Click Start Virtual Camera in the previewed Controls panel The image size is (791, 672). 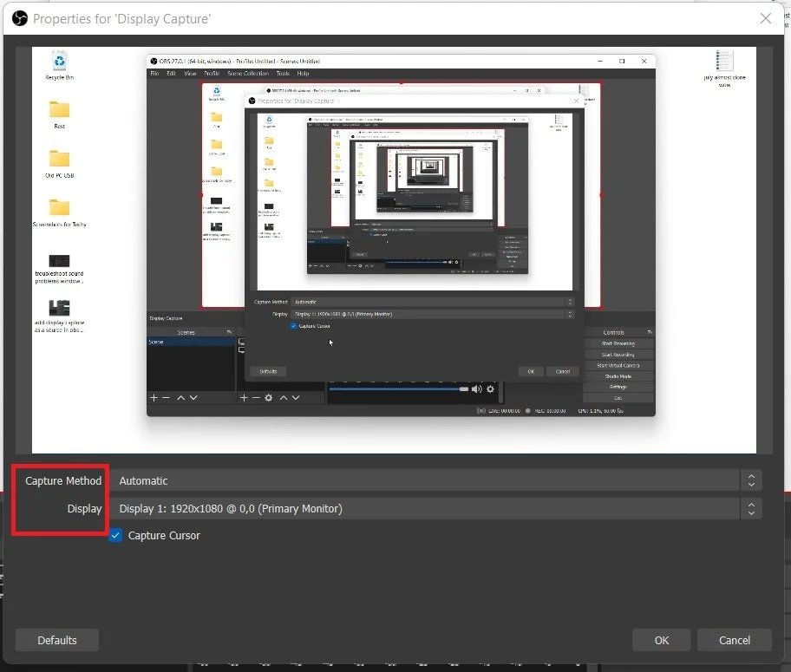[618, 365]
